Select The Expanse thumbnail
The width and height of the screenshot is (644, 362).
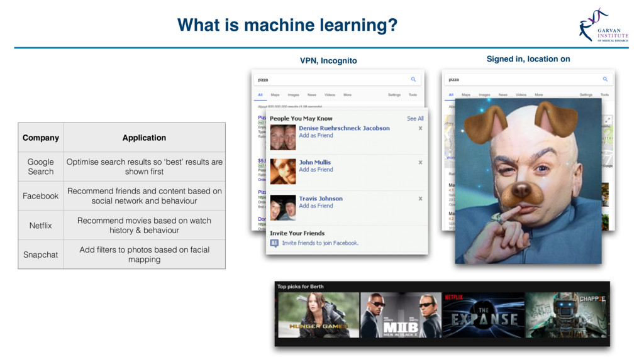coord(484,315)
